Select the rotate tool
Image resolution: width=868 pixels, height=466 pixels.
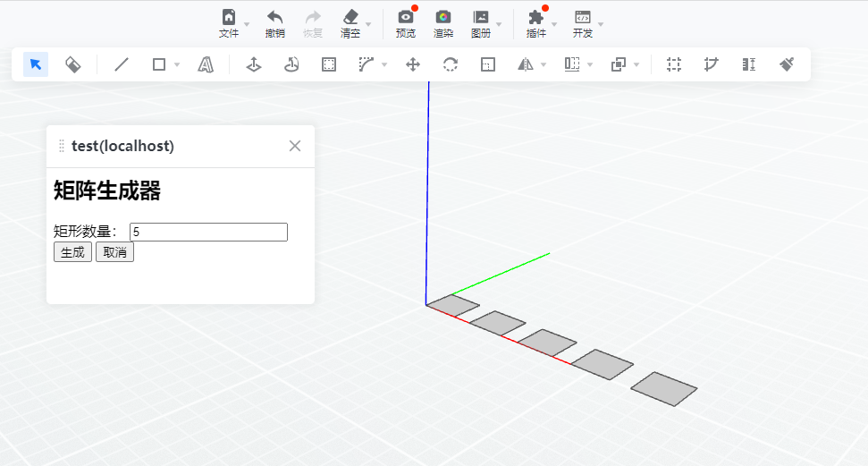click(451, 64)
